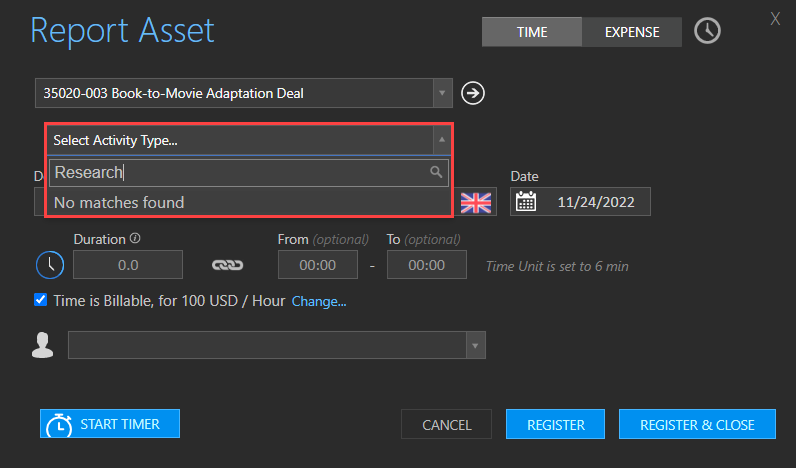The height and width of the screenshot is (468, 796).
Task: Uncheck the Time is Billable checkbox
Action: [x=41, y=300]
